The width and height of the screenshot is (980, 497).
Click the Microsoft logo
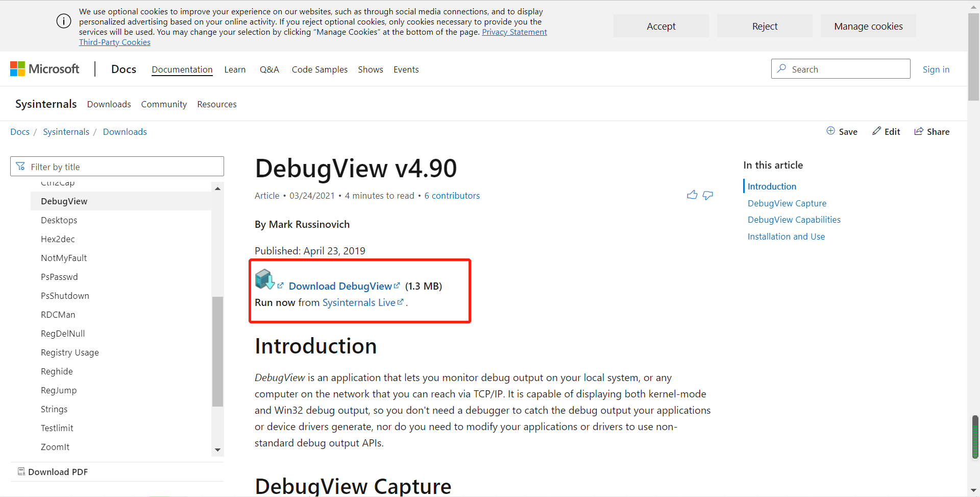pos(44,68)
